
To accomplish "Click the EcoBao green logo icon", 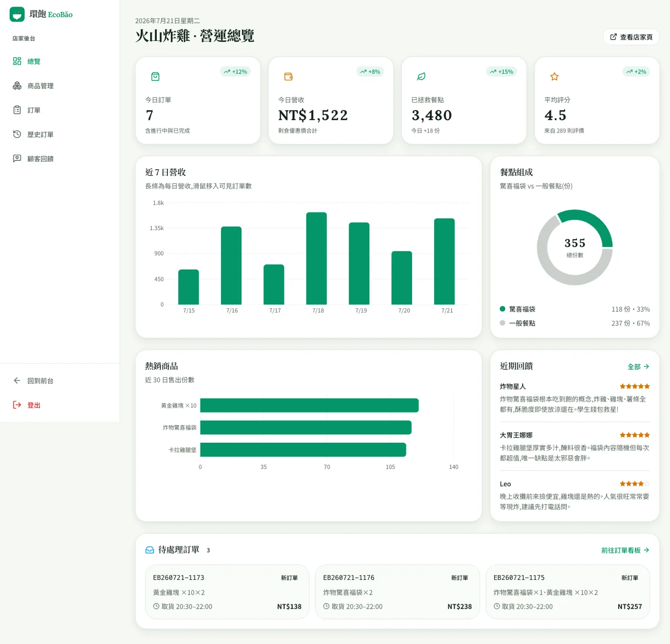I will (x=17, y=14).
